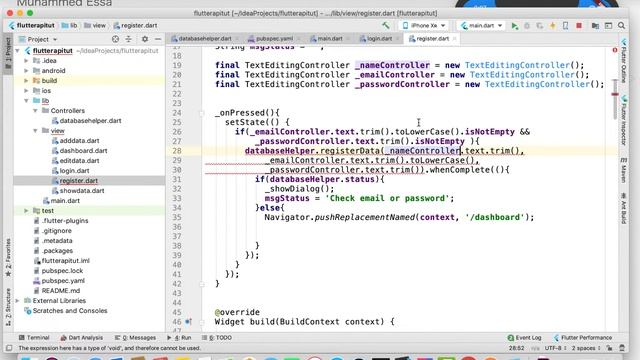Click the 2 spaces indent selector
The image size is (640, 360).
[x=586, y=348]
